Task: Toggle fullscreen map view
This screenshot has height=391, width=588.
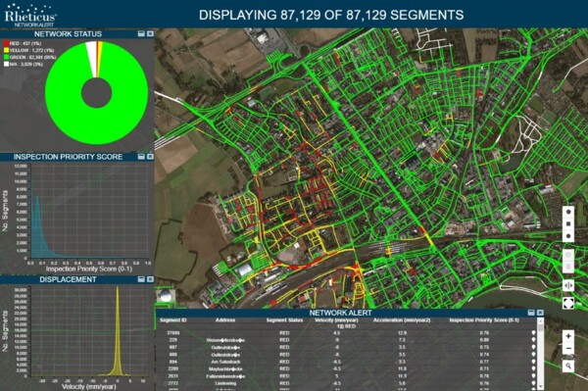Action: [x=568, y=303]
